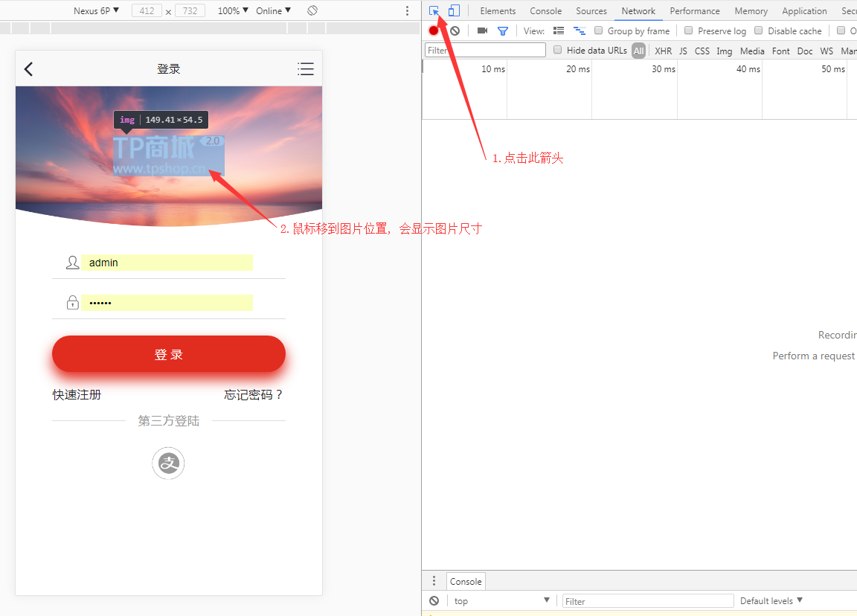Check the Disable cache option
Image resolution: width=857 pixels, height=616 pixels.
click(x=759, y=31)
